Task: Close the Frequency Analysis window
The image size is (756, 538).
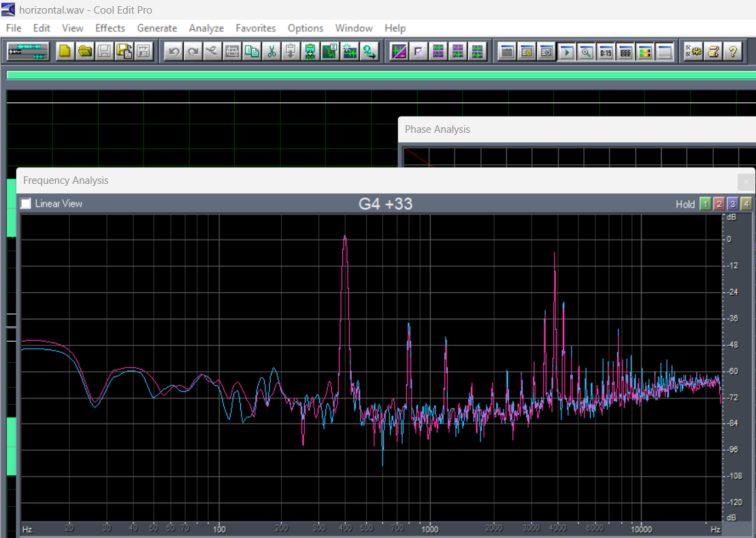Action: pyautogui.click(x=746, y=181)
